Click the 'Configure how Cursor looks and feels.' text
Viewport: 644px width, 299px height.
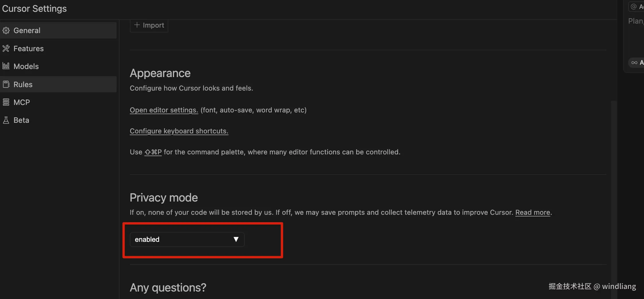191,88
